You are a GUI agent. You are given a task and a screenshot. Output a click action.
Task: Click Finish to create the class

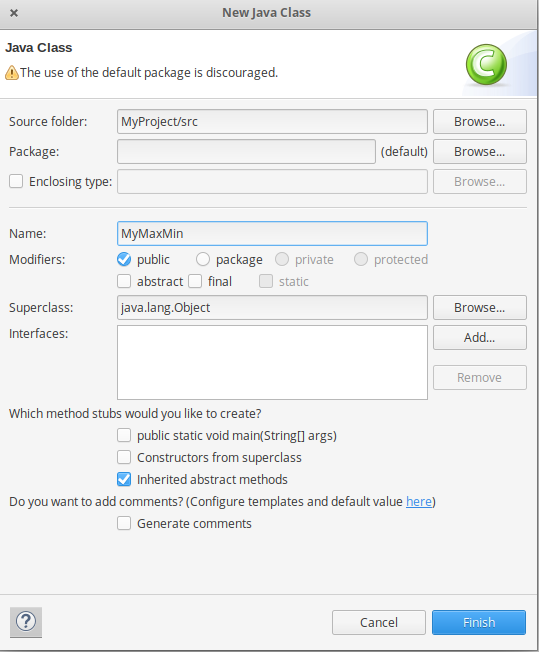[x=479, y=622]
